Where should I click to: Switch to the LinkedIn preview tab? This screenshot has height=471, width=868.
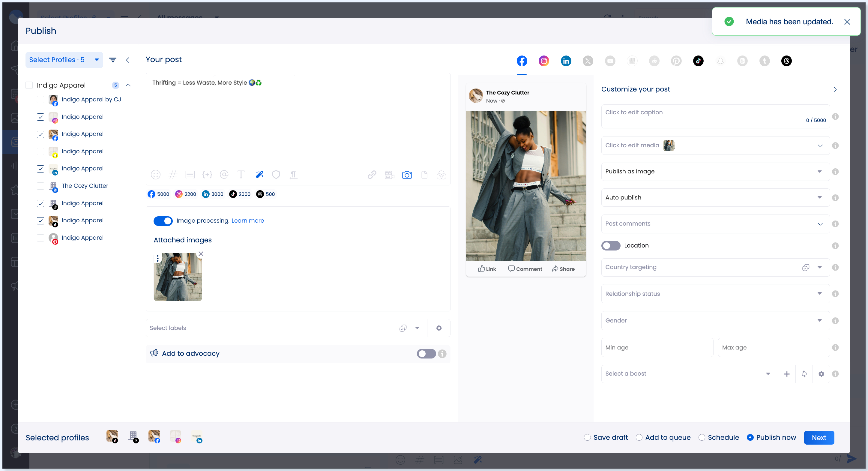coord(566,61)
